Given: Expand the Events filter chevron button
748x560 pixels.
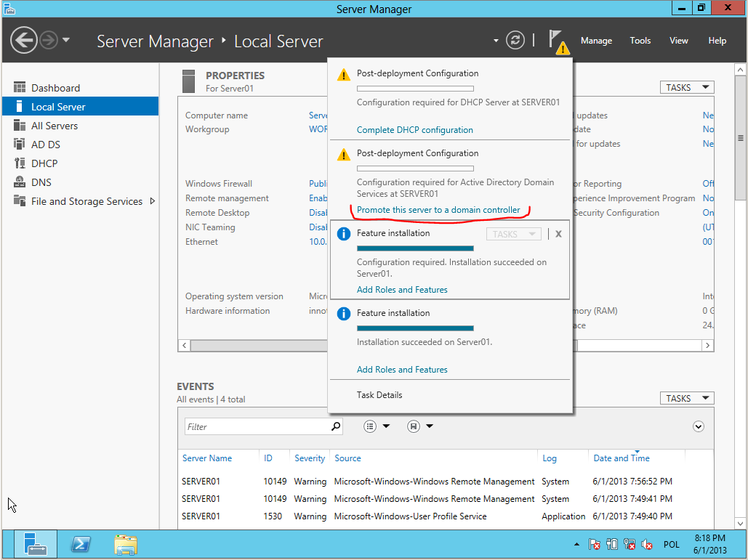Looking at the screenshot, I should pyautogui.click(x=699, y=426).
